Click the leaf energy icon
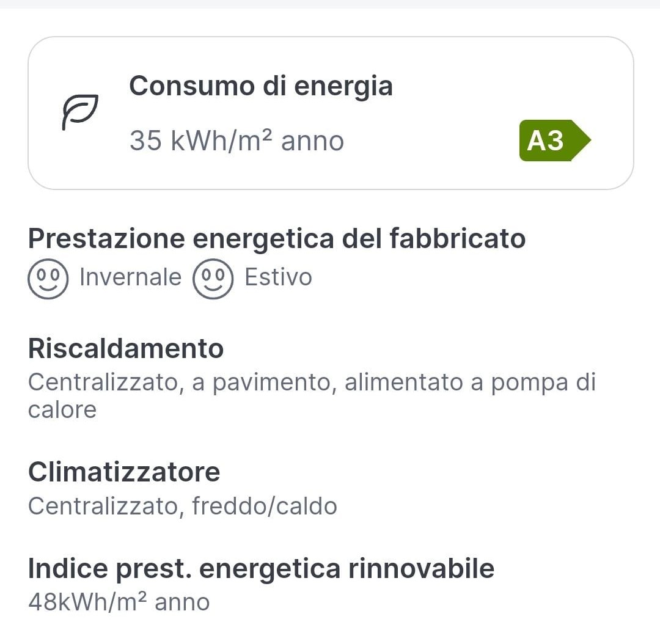Screen dimensions: 660x644 80,112
